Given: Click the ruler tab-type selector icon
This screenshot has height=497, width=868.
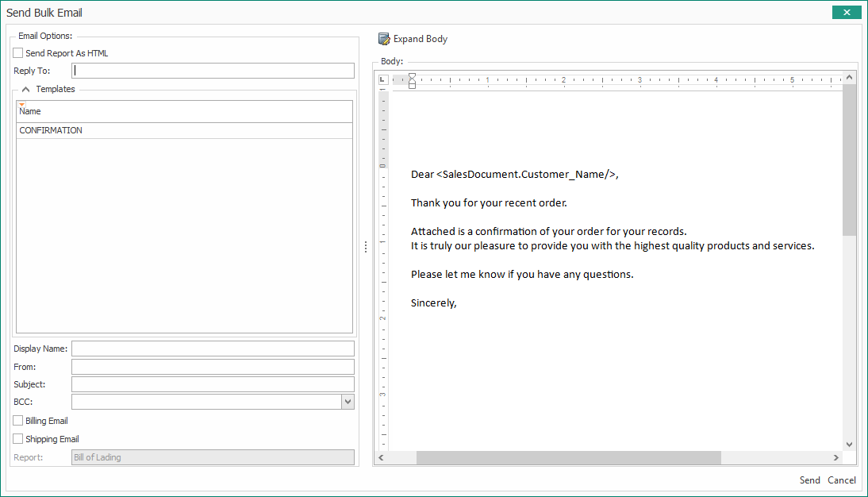Looking at the screenshot, I should click(382, 79).
